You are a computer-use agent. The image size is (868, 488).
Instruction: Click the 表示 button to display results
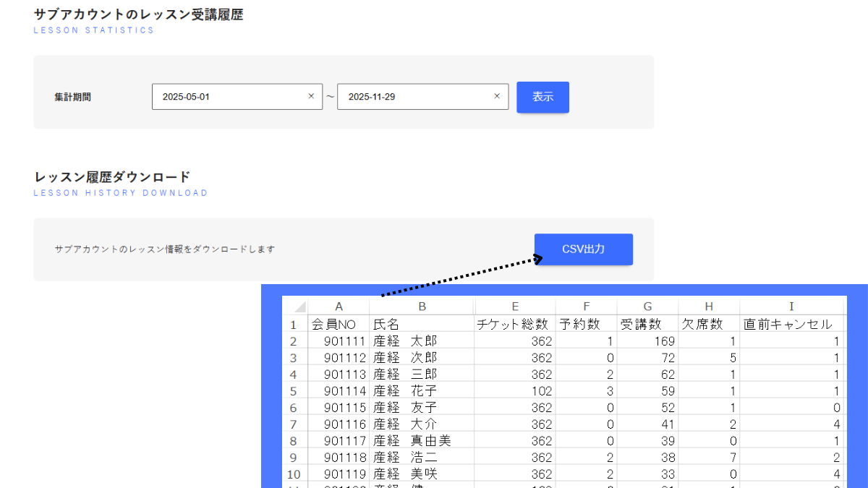click(x=542, y=97)
